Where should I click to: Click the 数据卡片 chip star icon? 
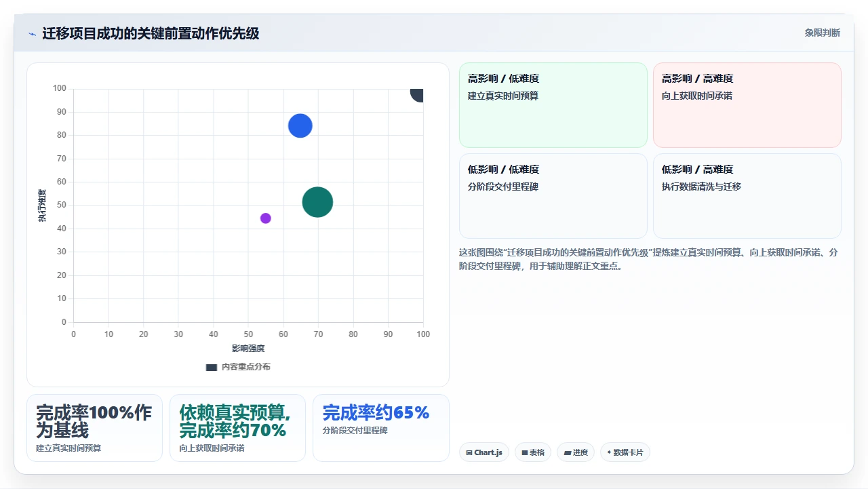pyautogui.click(x=609, y=452)
